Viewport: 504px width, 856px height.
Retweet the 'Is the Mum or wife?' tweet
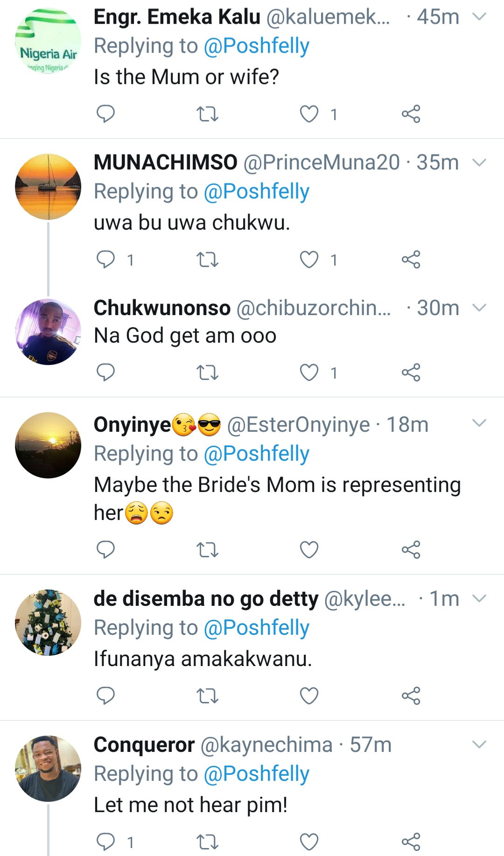point(207,114)
